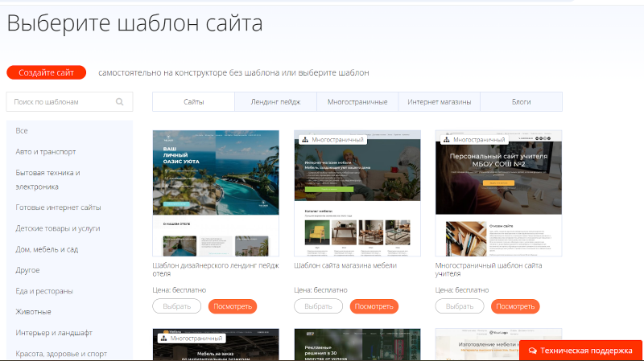Open the Многостраничные tab

point(357,102)
